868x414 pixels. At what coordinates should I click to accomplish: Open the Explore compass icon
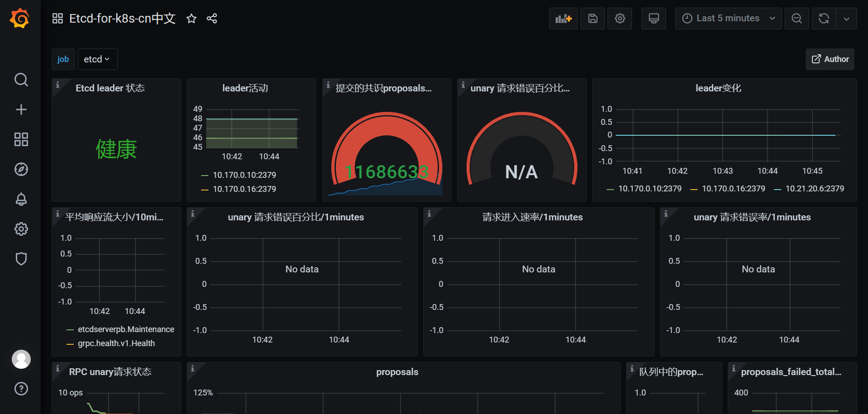21,169
